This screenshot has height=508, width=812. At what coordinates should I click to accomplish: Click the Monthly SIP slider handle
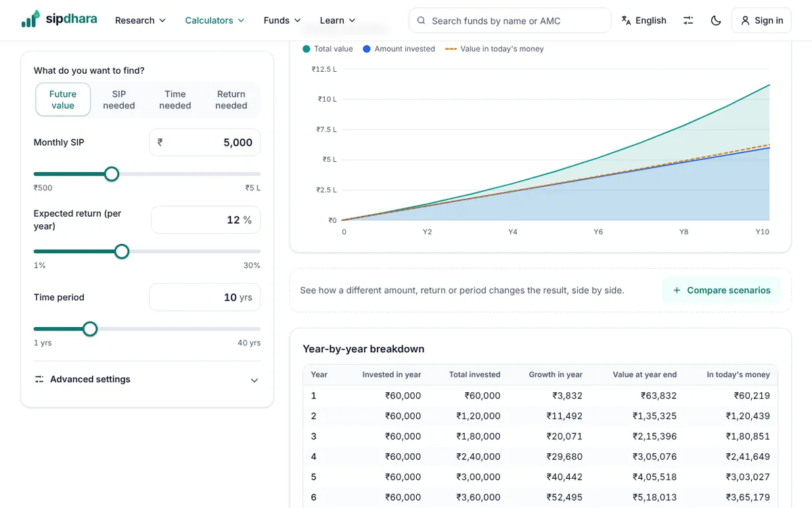(112, 174)
